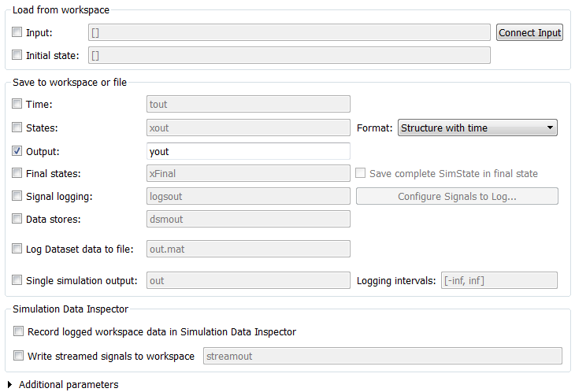Click the Input field containing brackets
Image resolution: width=575 pixels, height=392 pixels.
point(289,32)
